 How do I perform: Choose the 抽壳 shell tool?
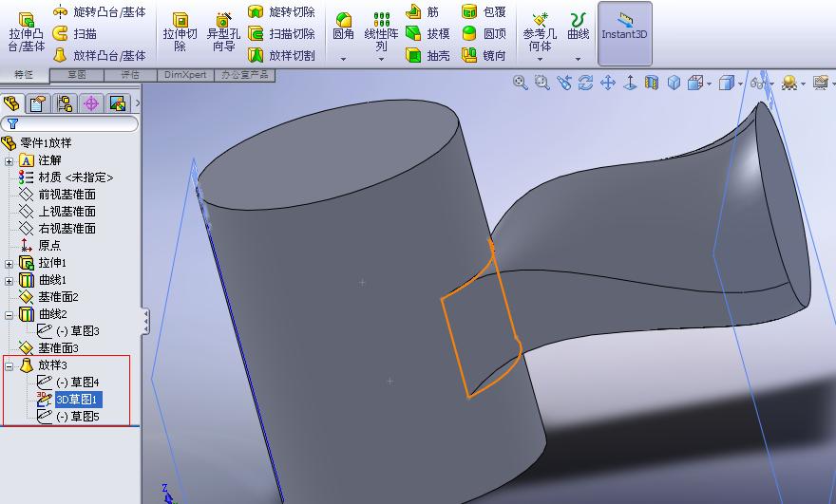[428, 55]
